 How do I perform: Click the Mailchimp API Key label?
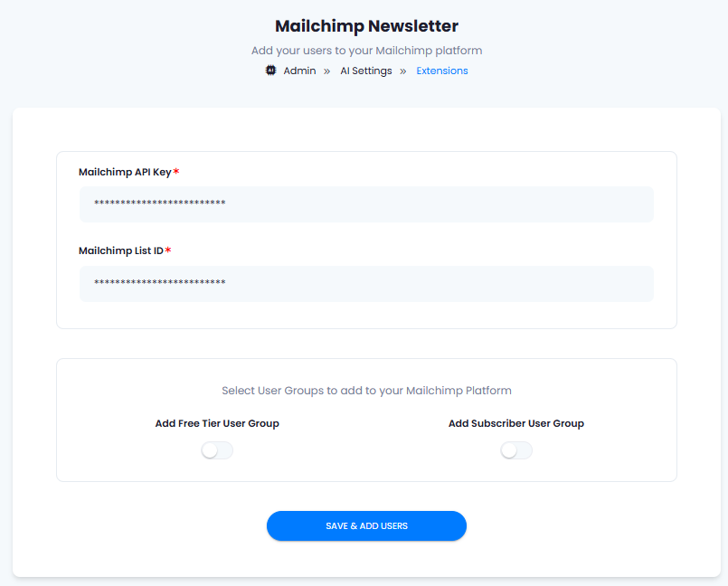coord(125,172)
